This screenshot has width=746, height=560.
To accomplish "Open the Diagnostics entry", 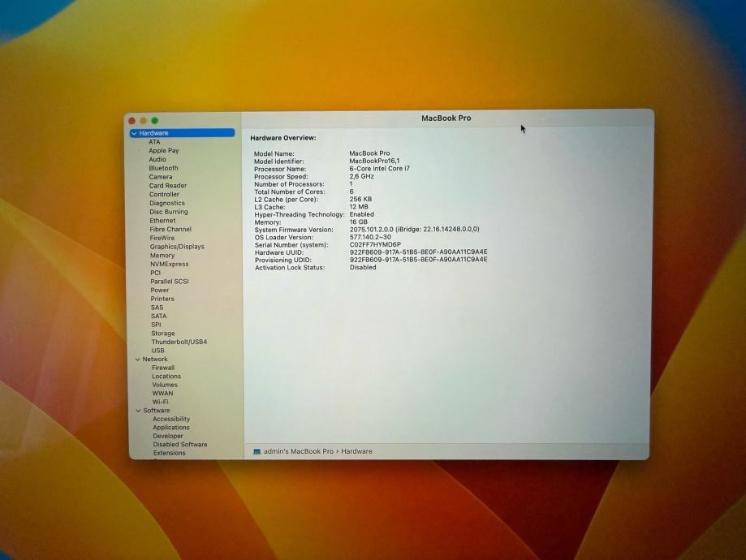I will pos(167,203).
